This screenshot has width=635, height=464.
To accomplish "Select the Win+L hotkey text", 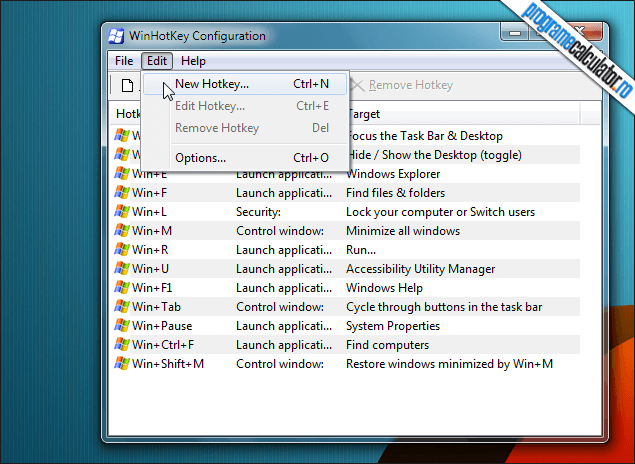I will pyautogui.click(x=149, y=212).
